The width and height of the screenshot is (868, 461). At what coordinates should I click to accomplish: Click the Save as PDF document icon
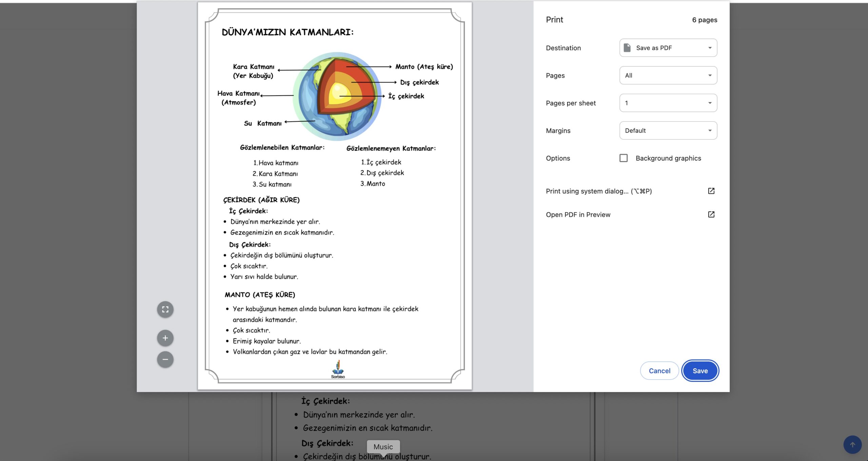pos(627,48)
